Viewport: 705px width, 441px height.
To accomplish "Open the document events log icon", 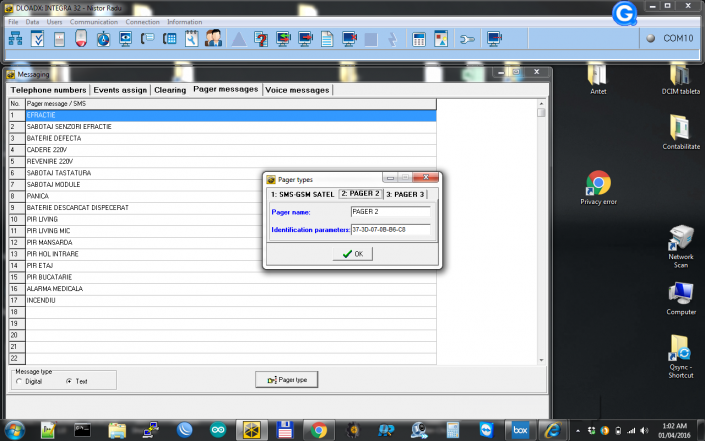I will (327, 39).
